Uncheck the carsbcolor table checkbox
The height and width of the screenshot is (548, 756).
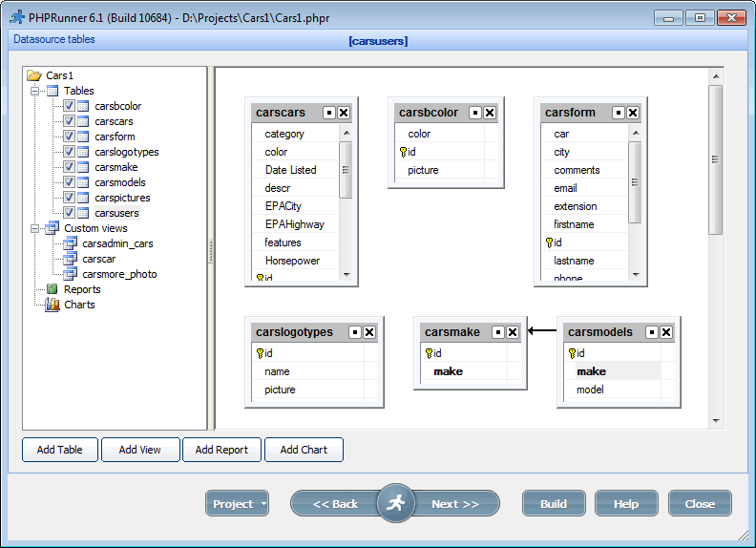[69, 106]
